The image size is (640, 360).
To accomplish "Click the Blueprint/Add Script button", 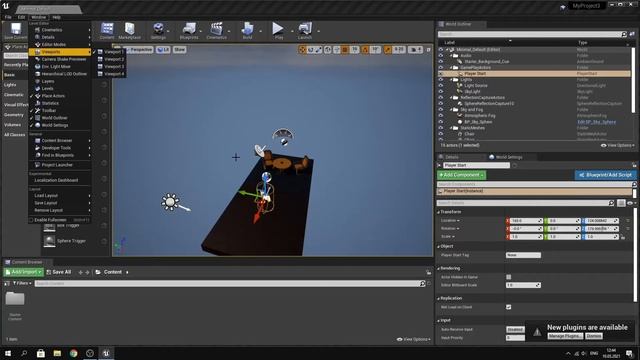I will tap(605, 175).
